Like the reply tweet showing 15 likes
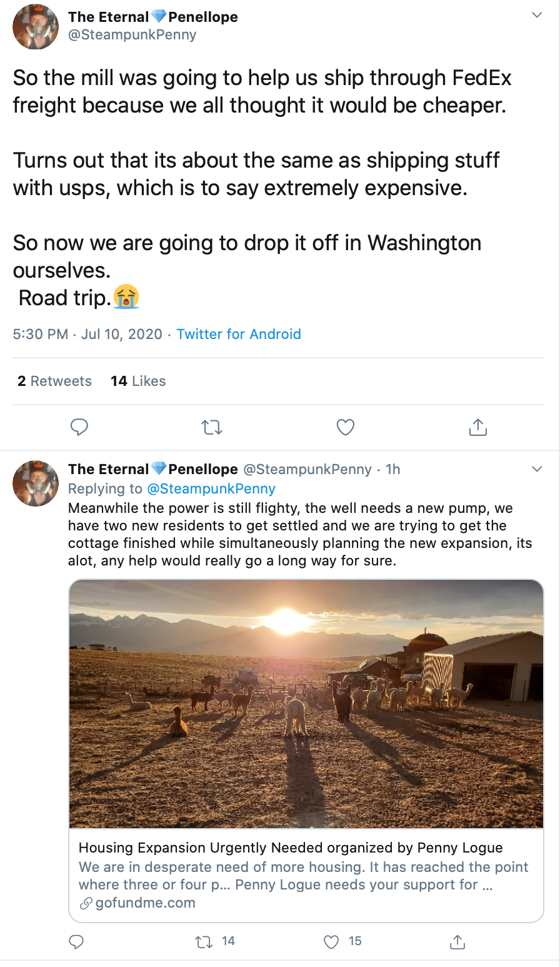560x967 pixels. click(x=331, y=941)
